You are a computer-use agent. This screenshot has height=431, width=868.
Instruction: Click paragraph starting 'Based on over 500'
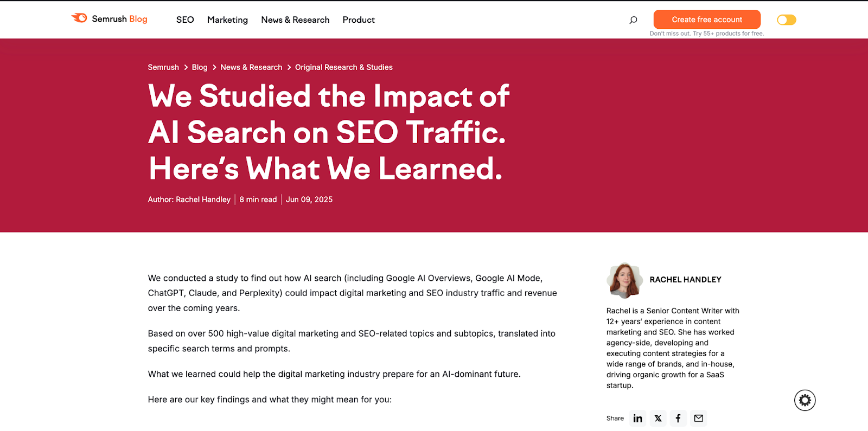pos(352,341)
